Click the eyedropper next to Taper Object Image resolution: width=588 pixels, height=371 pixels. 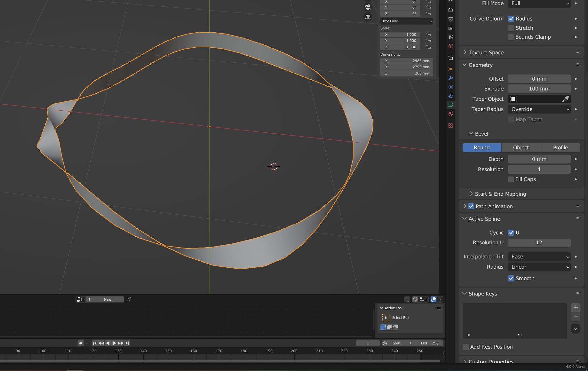pos(566,99)
